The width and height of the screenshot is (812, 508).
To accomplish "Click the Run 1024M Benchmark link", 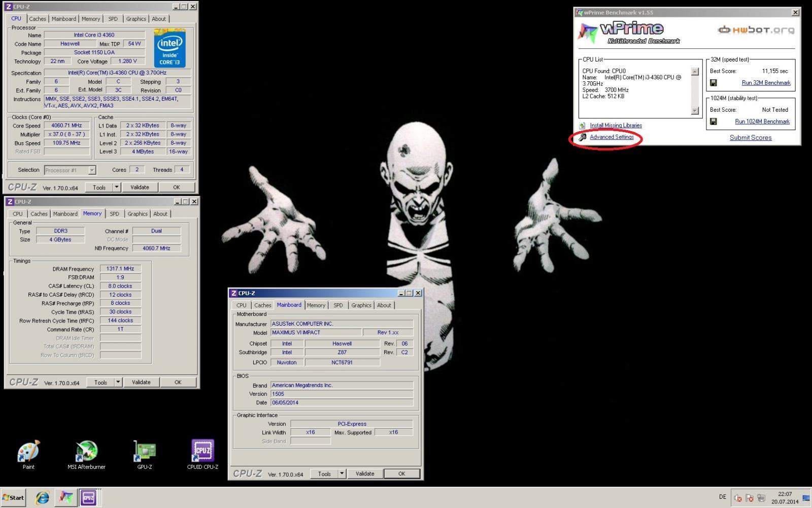I will 762,121.
